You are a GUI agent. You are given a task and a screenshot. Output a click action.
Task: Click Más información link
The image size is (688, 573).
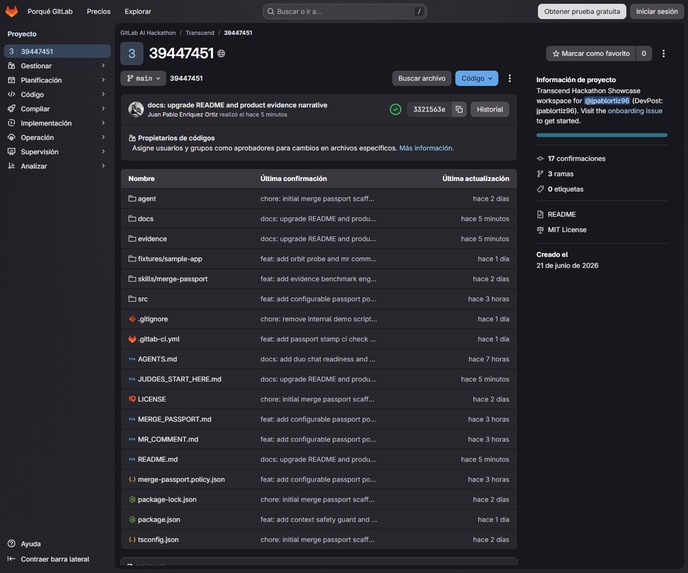(426, 148)
